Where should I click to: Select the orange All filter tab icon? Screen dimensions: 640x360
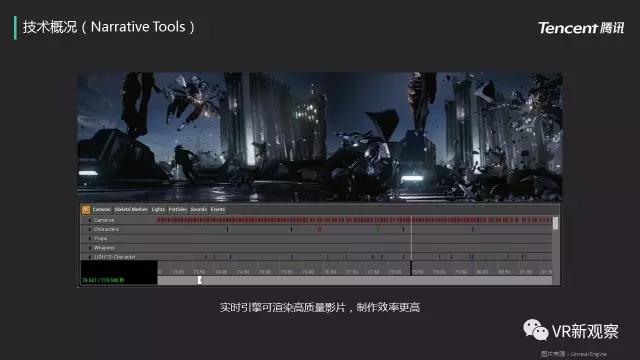tap(86, 210)
